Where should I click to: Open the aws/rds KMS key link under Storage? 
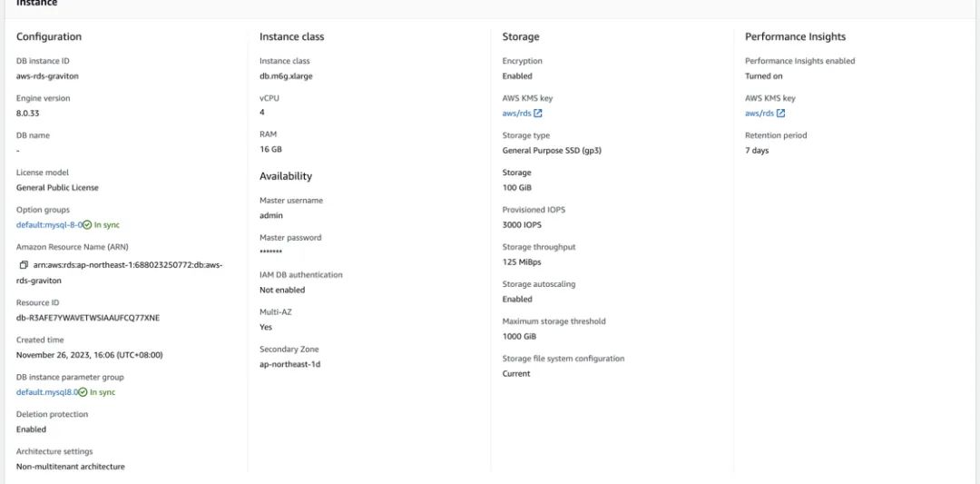point(516,114)
